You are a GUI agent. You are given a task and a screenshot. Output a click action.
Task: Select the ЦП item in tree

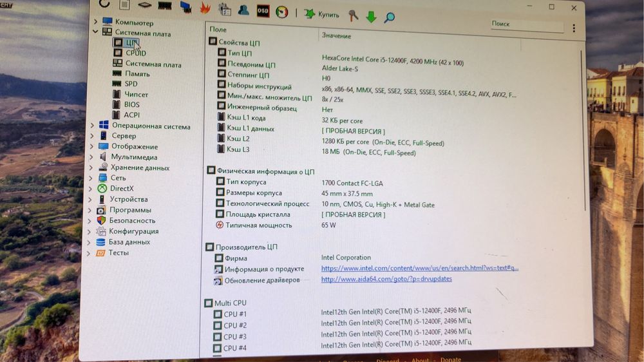coord(126,43)
